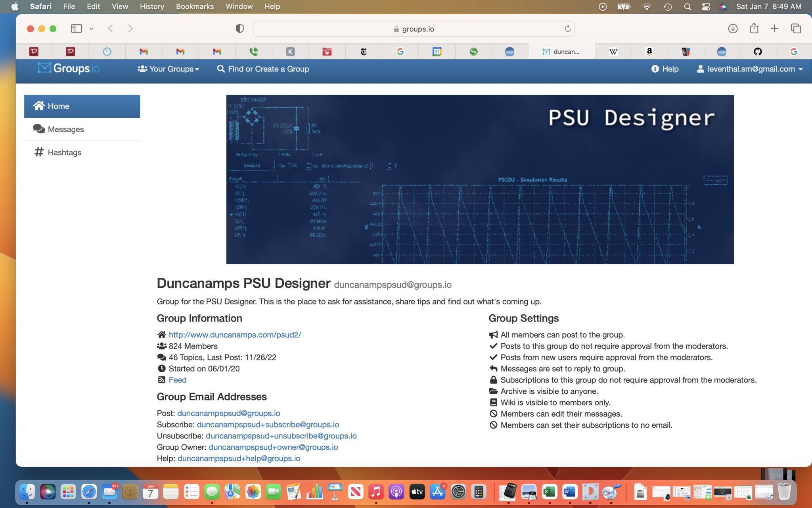Click the Wi-Fi status icon
This screenshot has width=812, height=508.
(x=647, y=7)
